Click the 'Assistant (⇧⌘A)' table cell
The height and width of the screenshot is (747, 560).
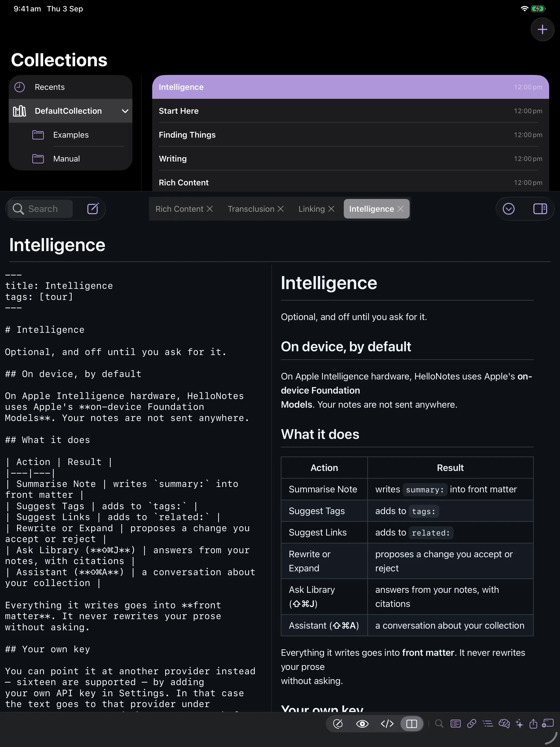pos(324,625)
